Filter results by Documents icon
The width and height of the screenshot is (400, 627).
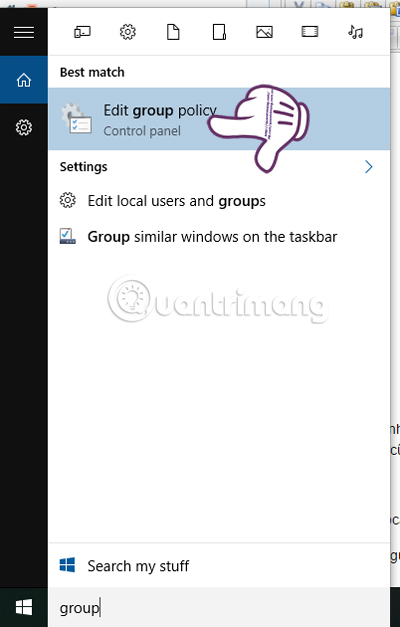[173, 32]
